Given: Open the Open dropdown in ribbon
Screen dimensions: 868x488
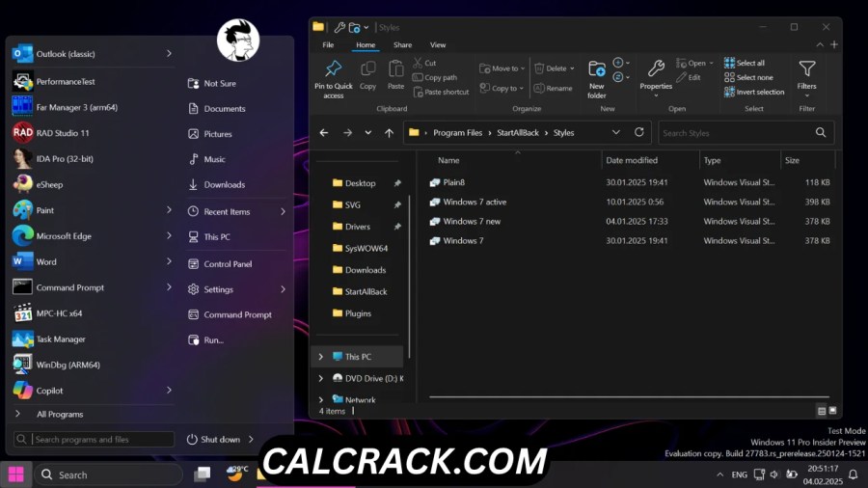Looking at the screenshot, I should coord(694,63).
